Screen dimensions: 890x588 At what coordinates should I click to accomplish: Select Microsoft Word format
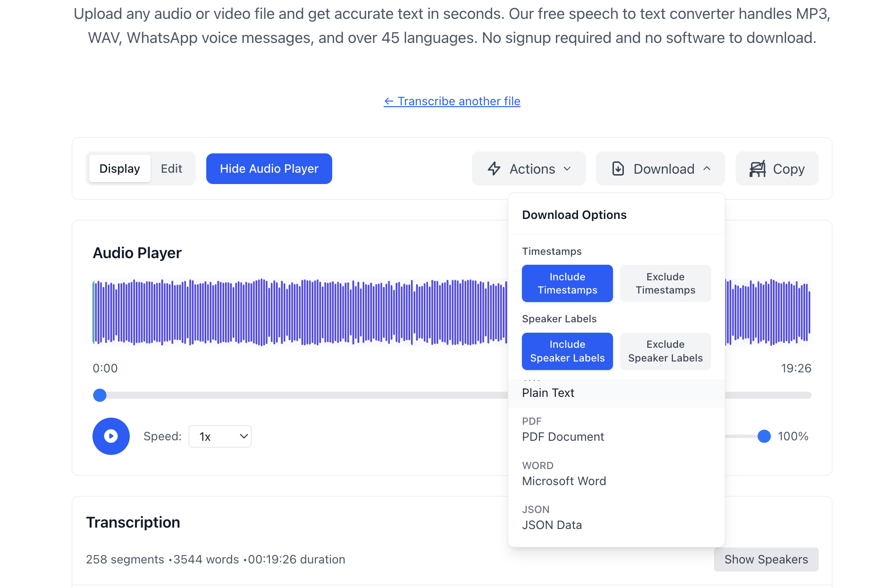tap(564, 481)
